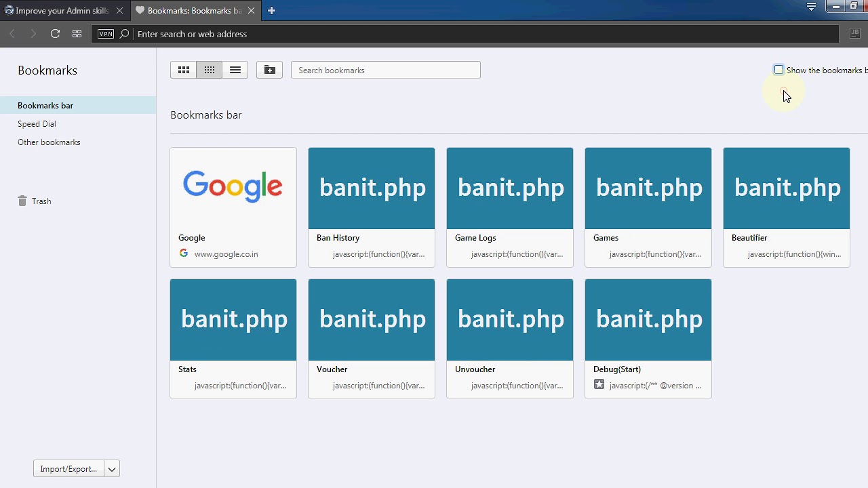
Task: Open the Unvoucher bookmark thumbnail
Action: tap(510, 320)
